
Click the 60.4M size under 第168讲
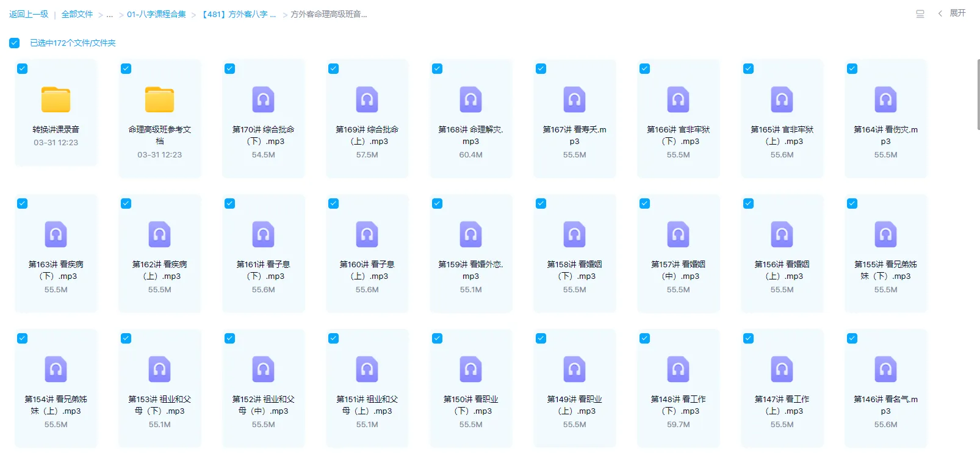point(470,155)
